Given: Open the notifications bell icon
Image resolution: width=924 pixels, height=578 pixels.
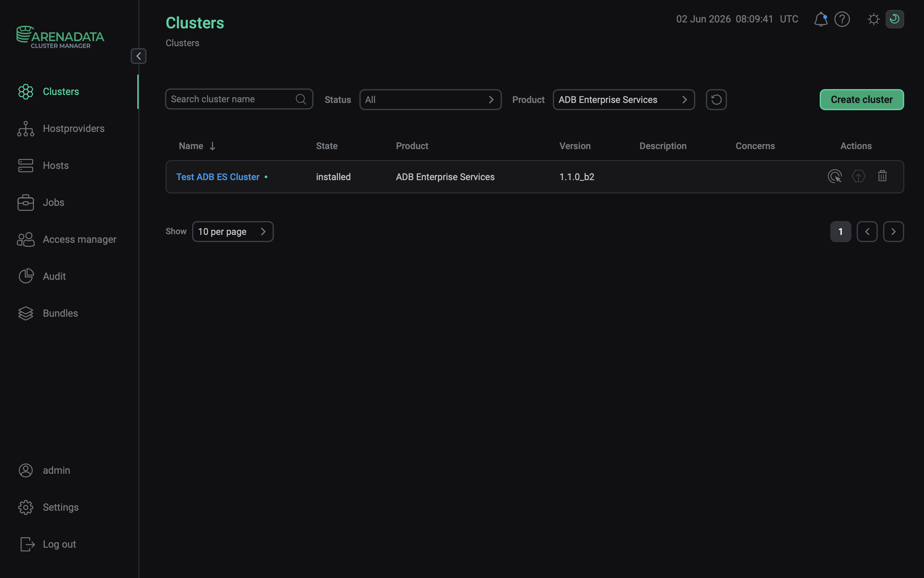Looking at the screenshot, I should point(820,19).
